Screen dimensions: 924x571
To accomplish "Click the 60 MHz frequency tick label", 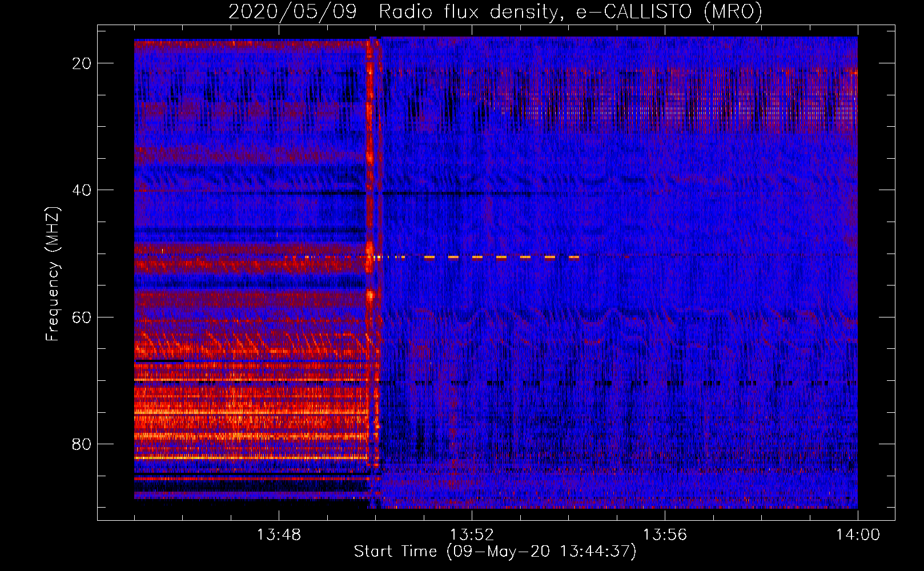I will point(82,317).
